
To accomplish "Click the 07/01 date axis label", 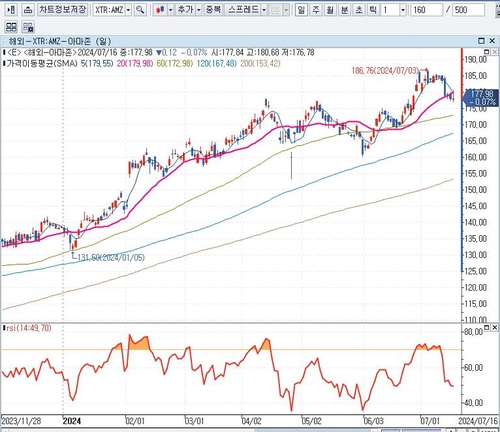I will point(430,421).
